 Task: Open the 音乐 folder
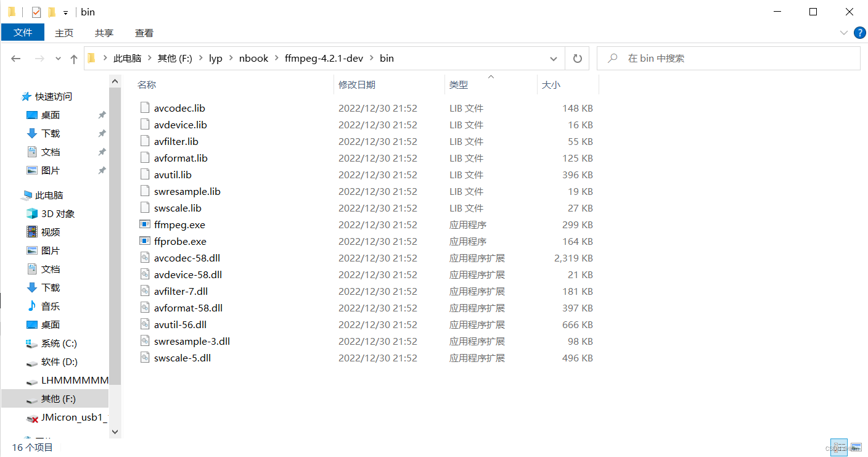[51, 306]
